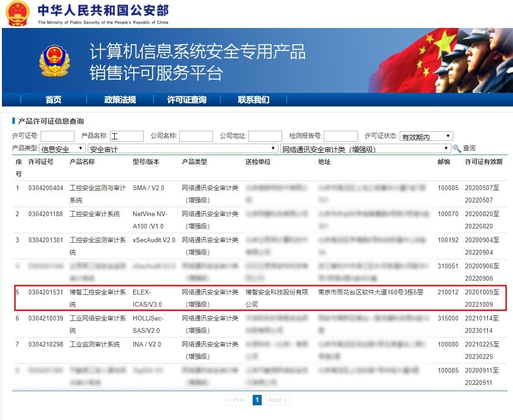Click validity period 20200911至20220911
The width and height of the screenshot is (513, 420).
(482, 376)
